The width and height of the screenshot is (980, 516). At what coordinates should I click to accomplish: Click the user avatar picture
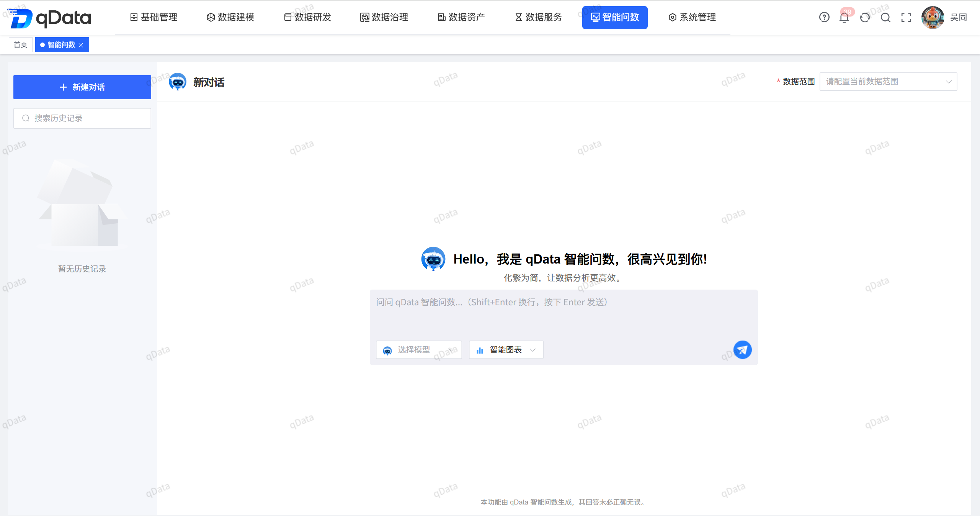pos(933,17)
